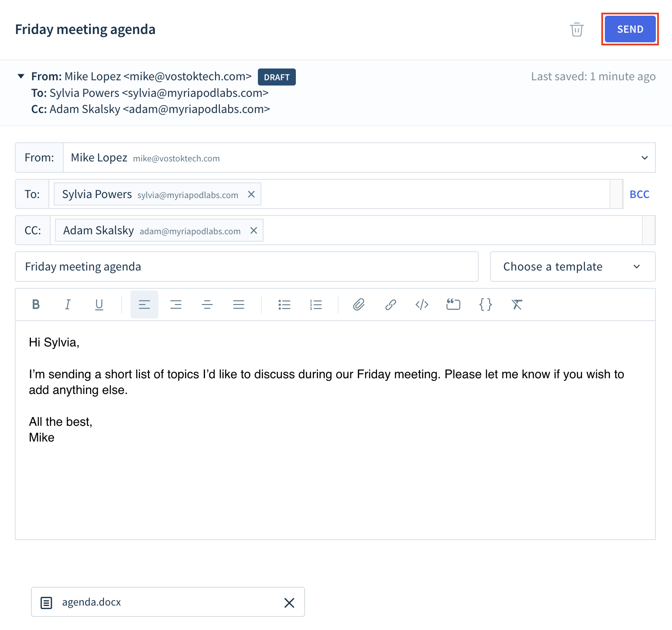Align text left
Viewport: 672px width, 630px height.
pyautogui.click(x=144, y=305)
